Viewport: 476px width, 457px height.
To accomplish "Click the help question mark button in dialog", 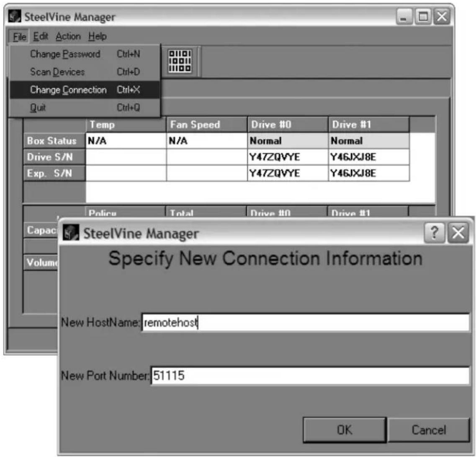I will [x=435, y=233].
